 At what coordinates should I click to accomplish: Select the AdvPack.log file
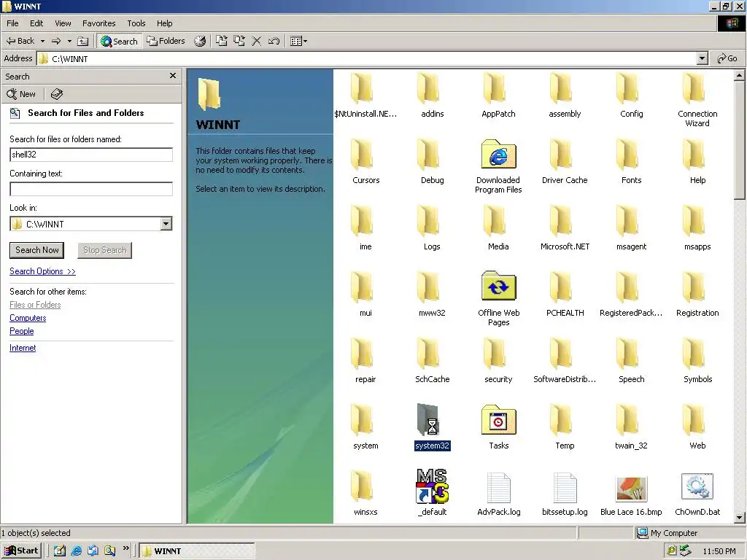click(498, 494)
